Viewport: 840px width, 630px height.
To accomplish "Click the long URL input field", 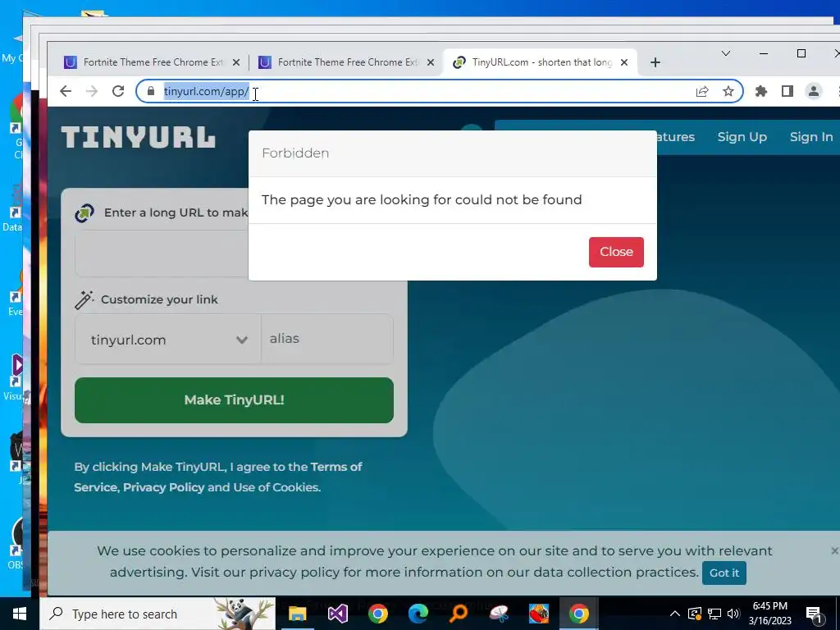I will pyautogui.click(x=162, y=254).
